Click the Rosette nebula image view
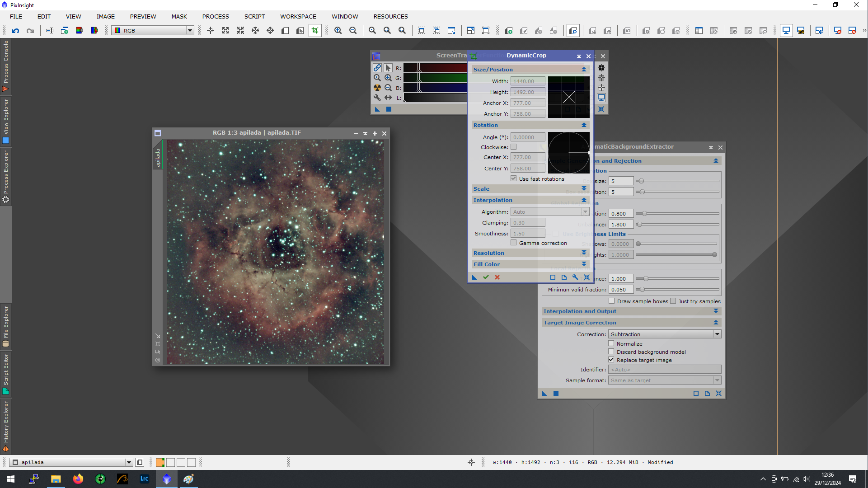Viewport: 868px width, 488px height. (x=276, y=252)
